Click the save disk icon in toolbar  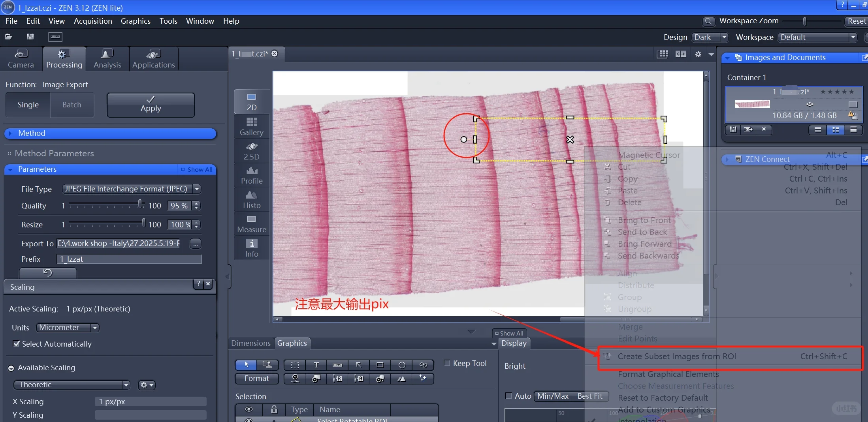pyautogui.click(x=30, y=37)
